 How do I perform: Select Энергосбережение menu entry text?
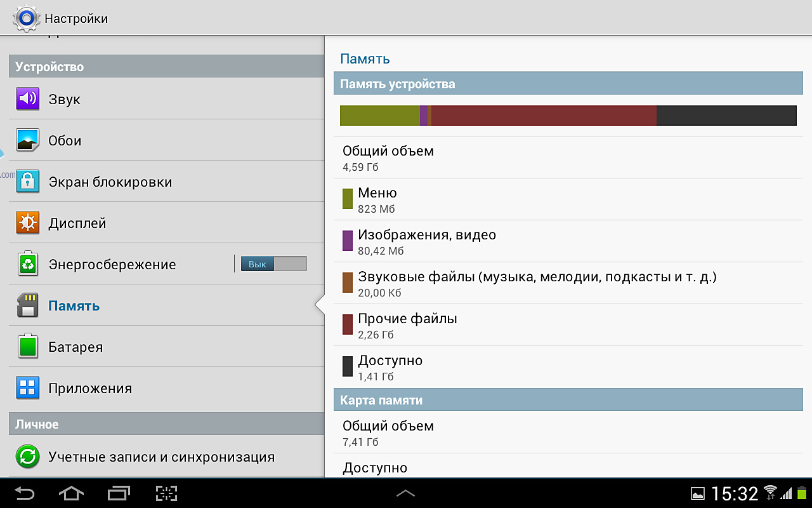point(112,265)
